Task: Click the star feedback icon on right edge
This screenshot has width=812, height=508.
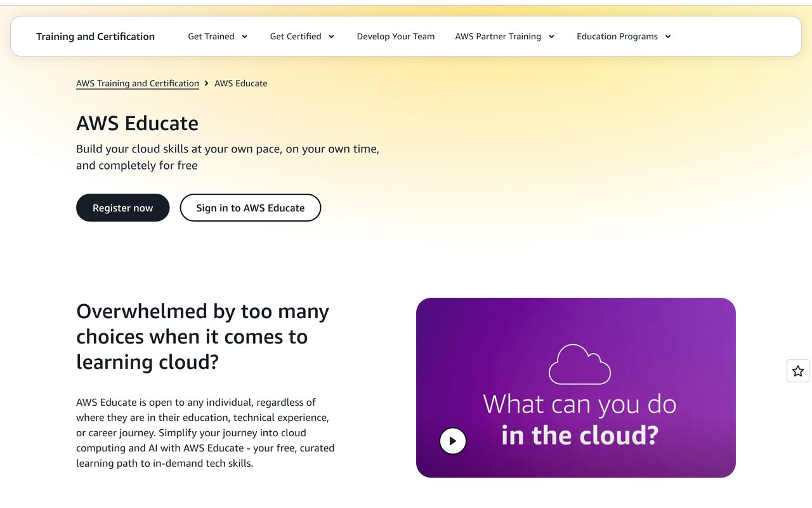Action: 798,371
